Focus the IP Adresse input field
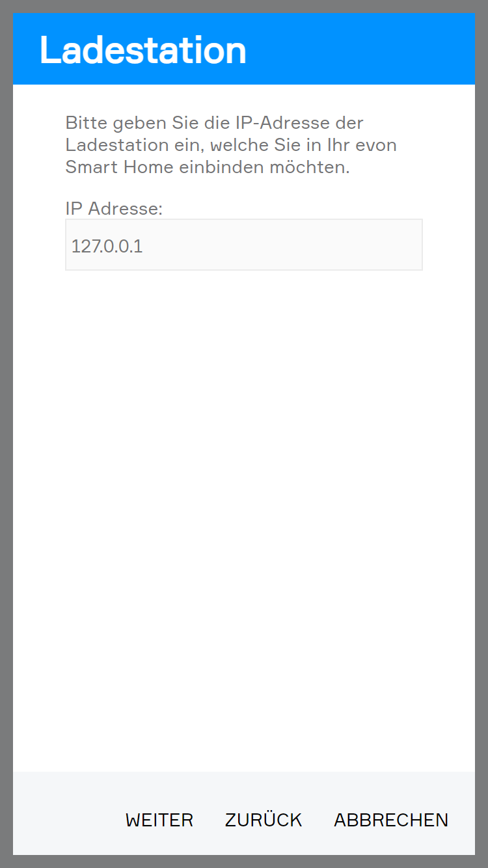The image size is (488, 868). [x=244, y=245]
